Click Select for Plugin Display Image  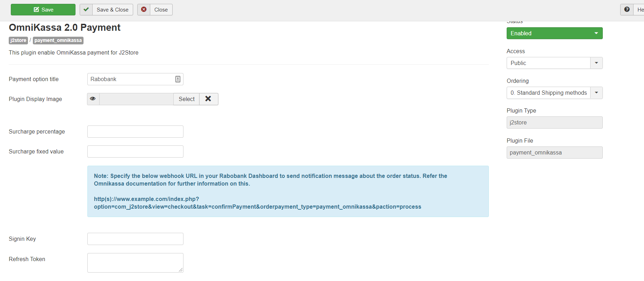coord(187,99)
